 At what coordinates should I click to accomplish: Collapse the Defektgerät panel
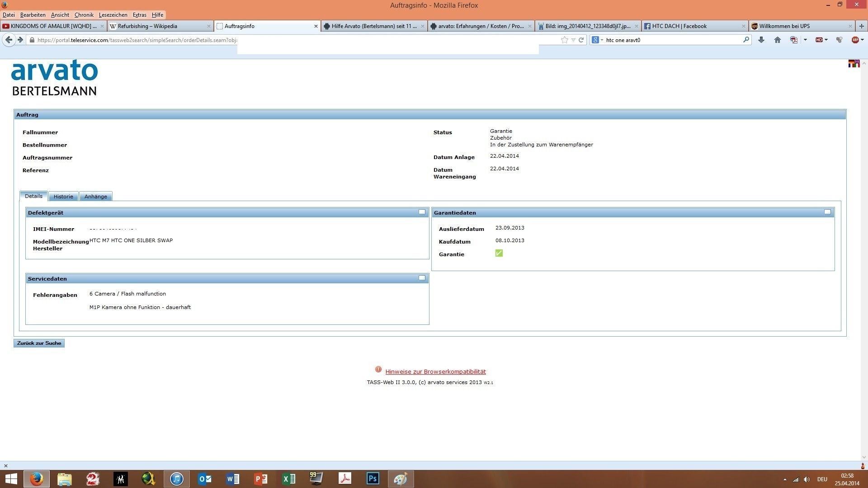[x=422, y=212]
